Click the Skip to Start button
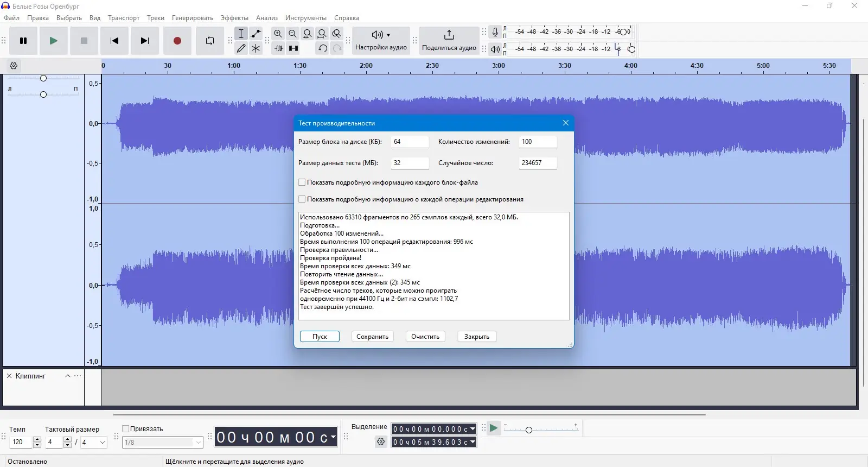The image size is (868, 467). point(114,41)
